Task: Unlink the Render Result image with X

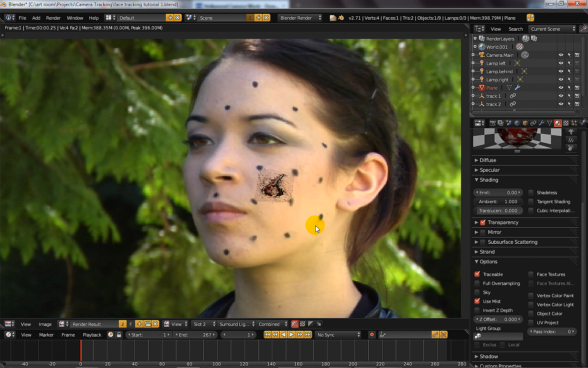Action: click(x=155, y=324)
